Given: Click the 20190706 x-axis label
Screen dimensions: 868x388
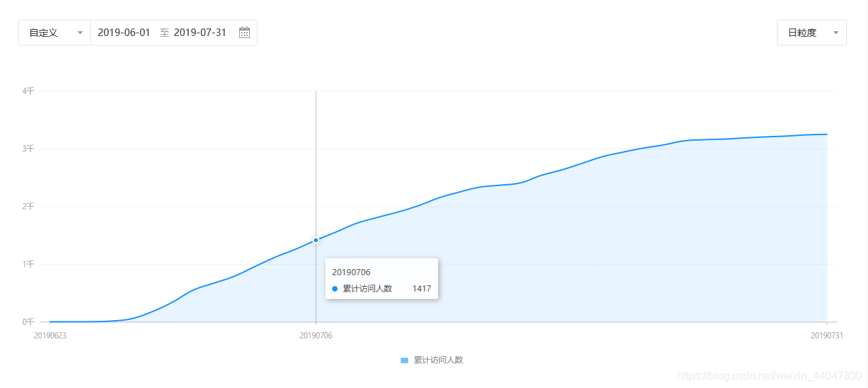Looking at the screenshot, I should pyautogui.click(x=316, y=335).
